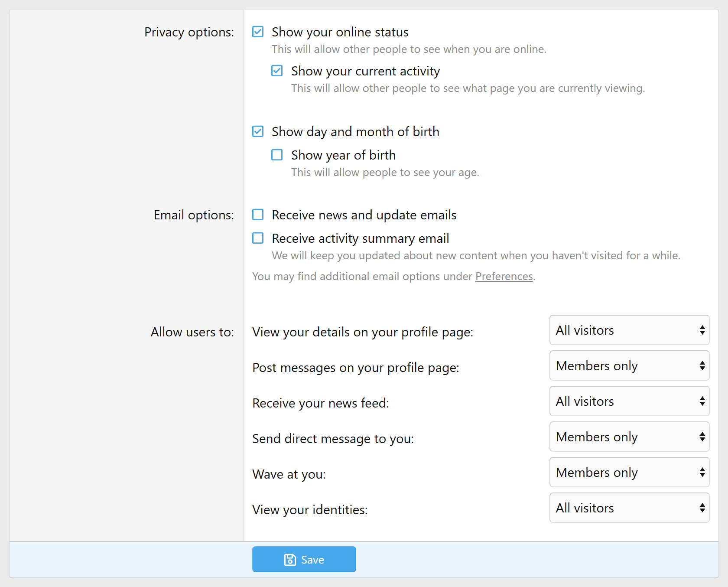Enable Show year of birth
Screen dimensions: 728x587
[277, 155]
